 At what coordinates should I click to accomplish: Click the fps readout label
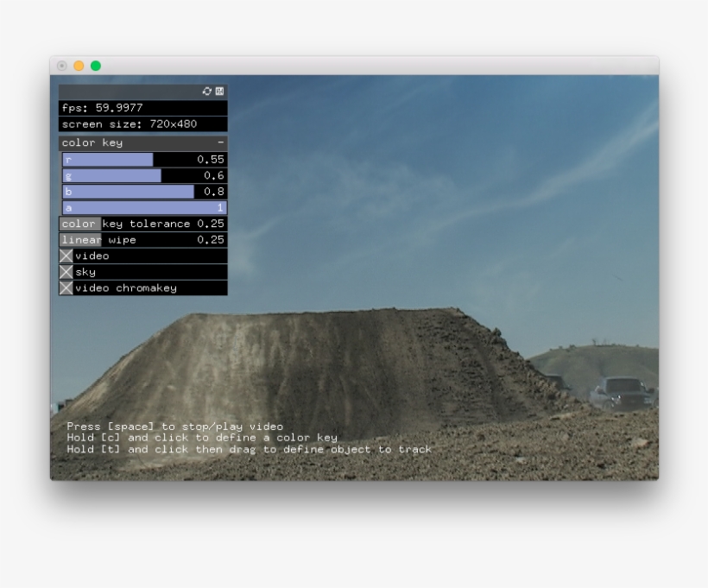pyautogui.click(x=103, y=108)
